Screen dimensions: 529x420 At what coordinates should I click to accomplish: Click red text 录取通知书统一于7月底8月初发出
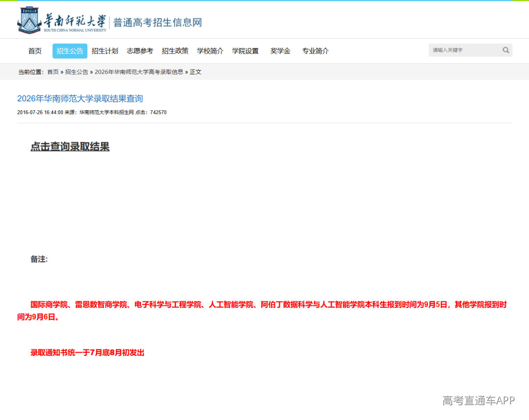pyautogui.click(x=87, y=353)
